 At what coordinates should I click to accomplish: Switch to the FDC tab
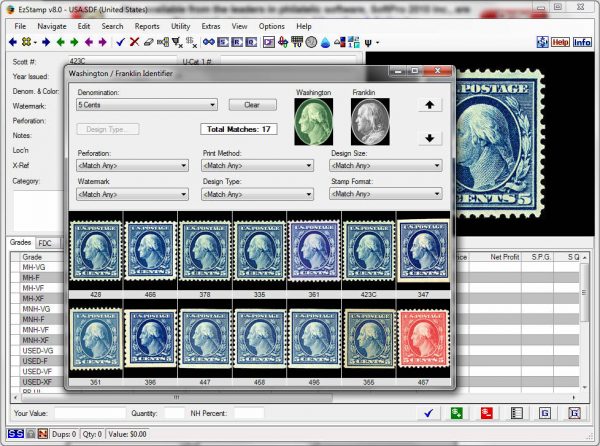(x=45, y=243)
